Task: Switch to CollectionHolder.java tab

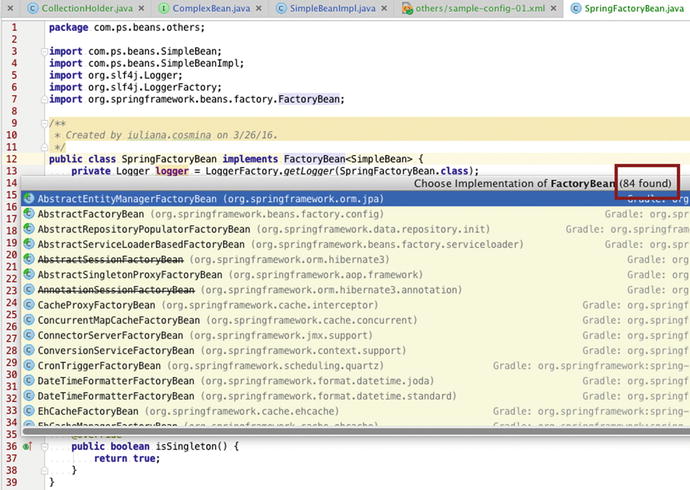Action: pos(87,8)
